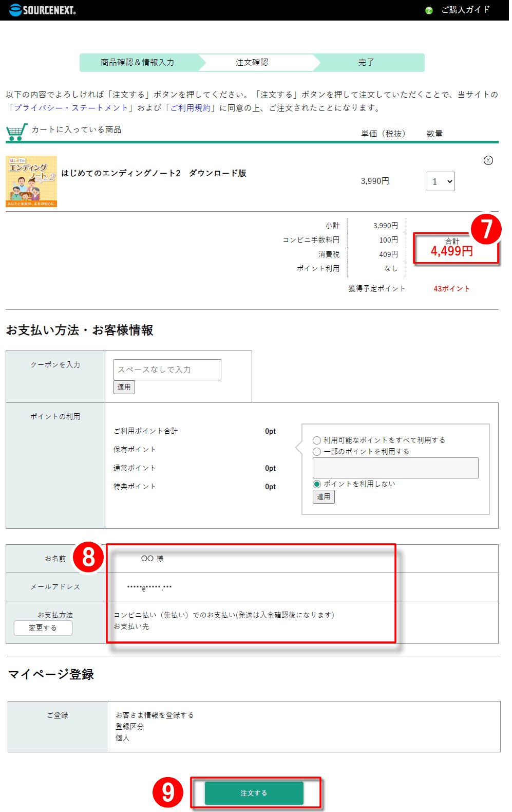This screenshot has height=812, width=512.
Task: Click the お客さま情報を登録する text
Action: tap(155, 715)
